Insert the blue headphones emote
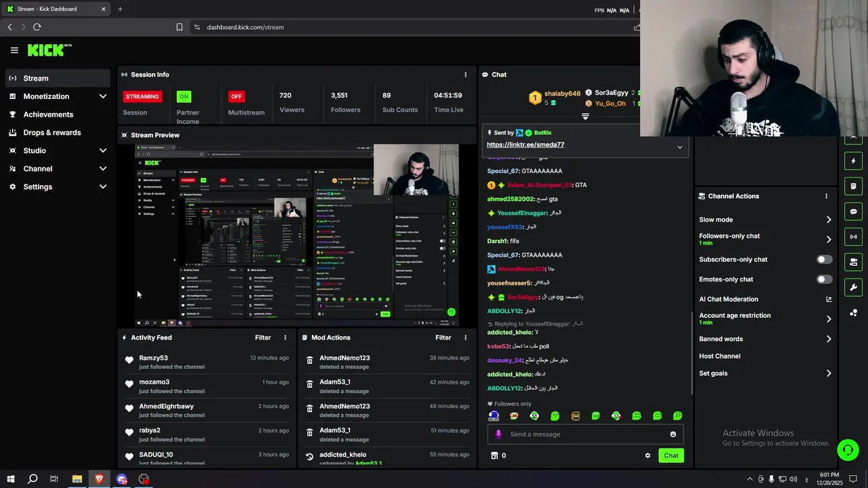 point(494,415)
